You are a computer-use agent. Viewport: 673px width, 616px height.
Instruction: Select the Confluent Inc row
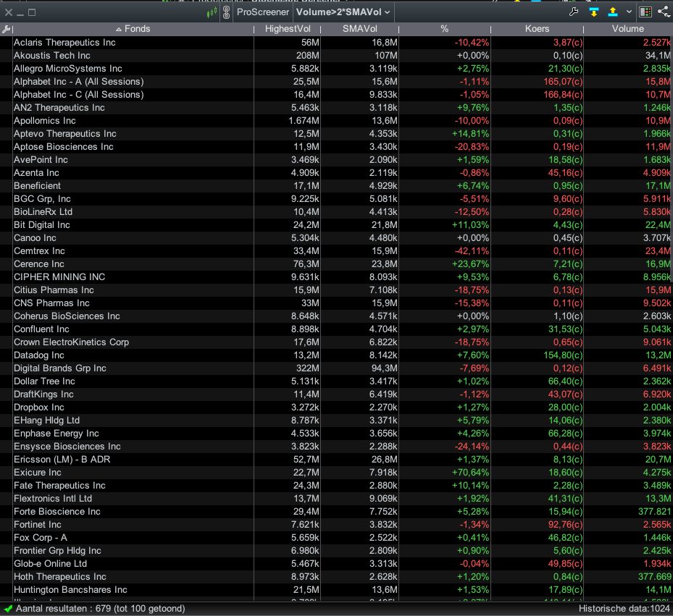pos(336,329)
